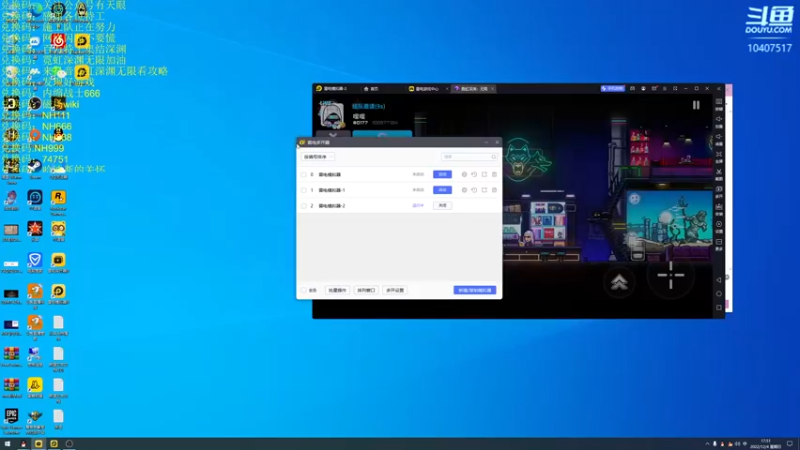Click the new/copy emulator blue button
800x450 pixels.
point(474,290)
